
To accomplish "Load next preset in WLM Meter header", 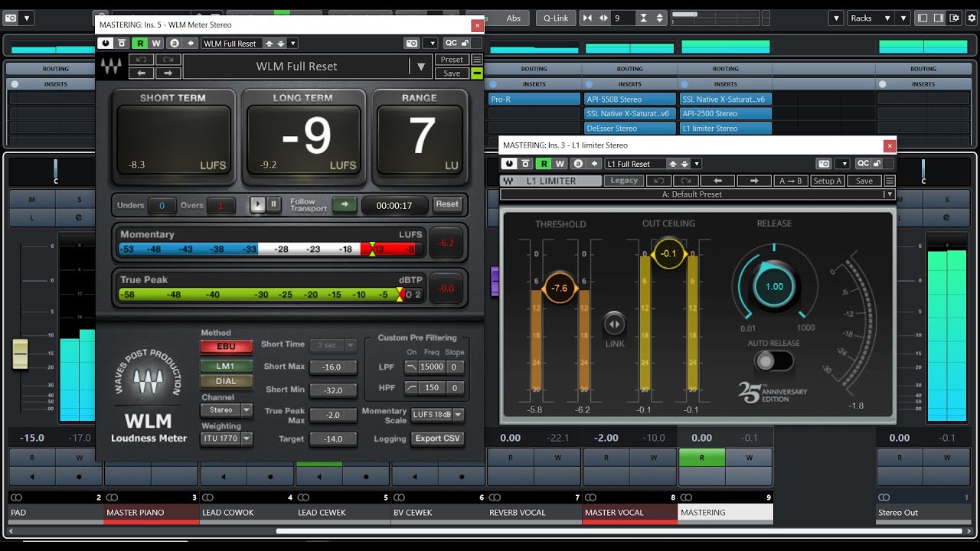I will [x=281, y=44].
